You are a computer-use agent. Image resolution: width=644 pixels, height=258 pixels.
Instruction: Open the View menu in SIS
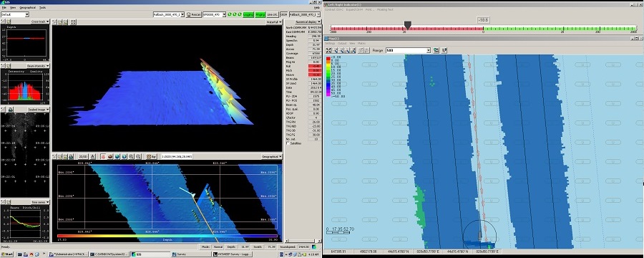tap(13, 7)
